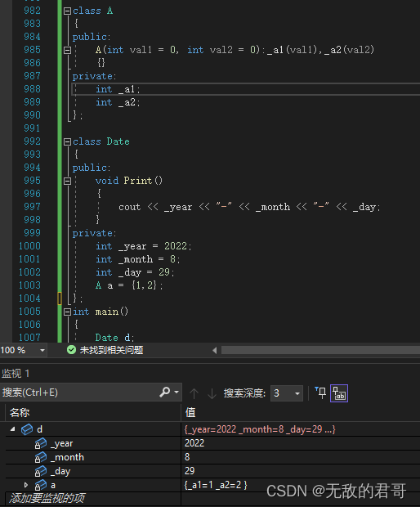
Task: Collapse the d variable tree node
Action: [x=12, y=429]
